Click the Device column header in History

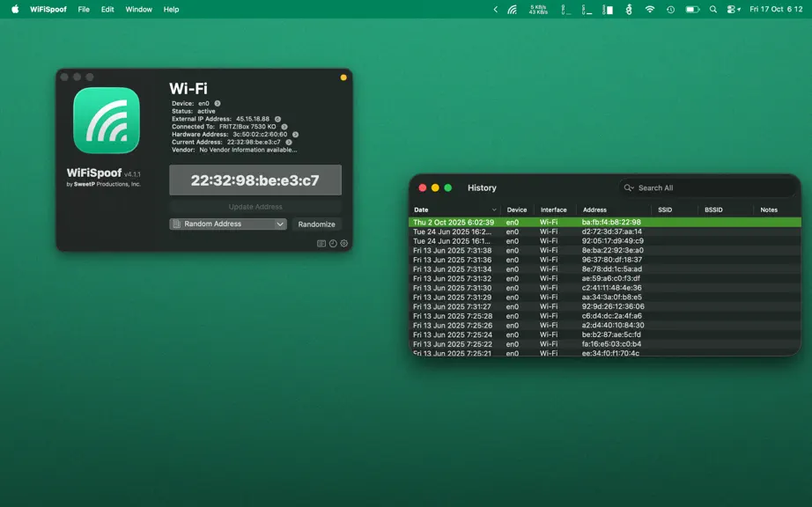coord(517,210)
